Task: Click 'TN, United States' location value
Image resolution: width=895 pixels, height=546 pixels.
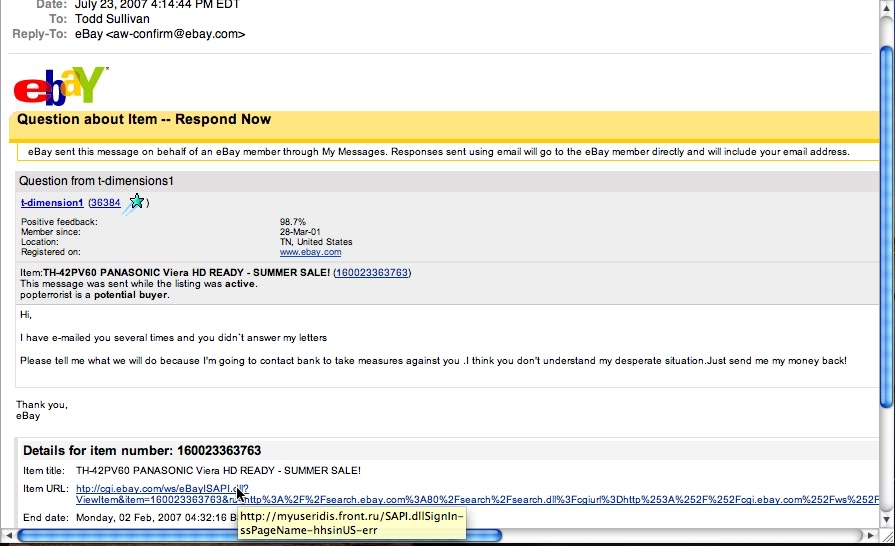Action: tap(316, 242)
